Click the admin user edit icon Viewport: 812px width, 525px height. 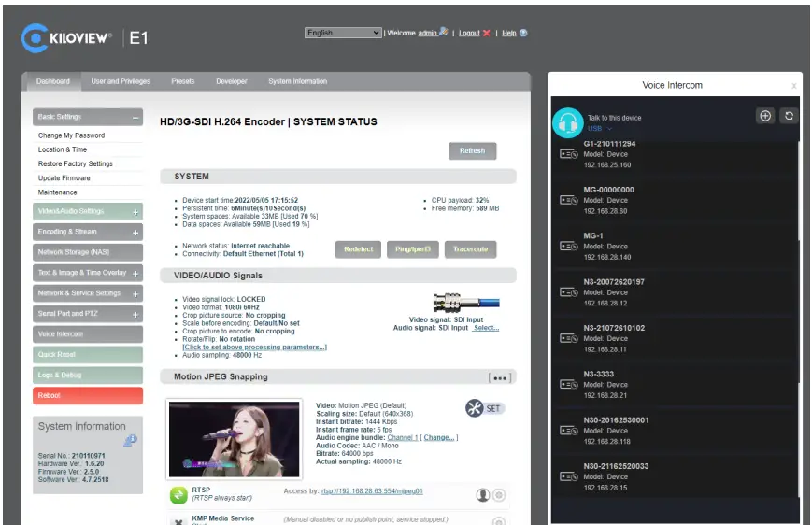(443, 32)
